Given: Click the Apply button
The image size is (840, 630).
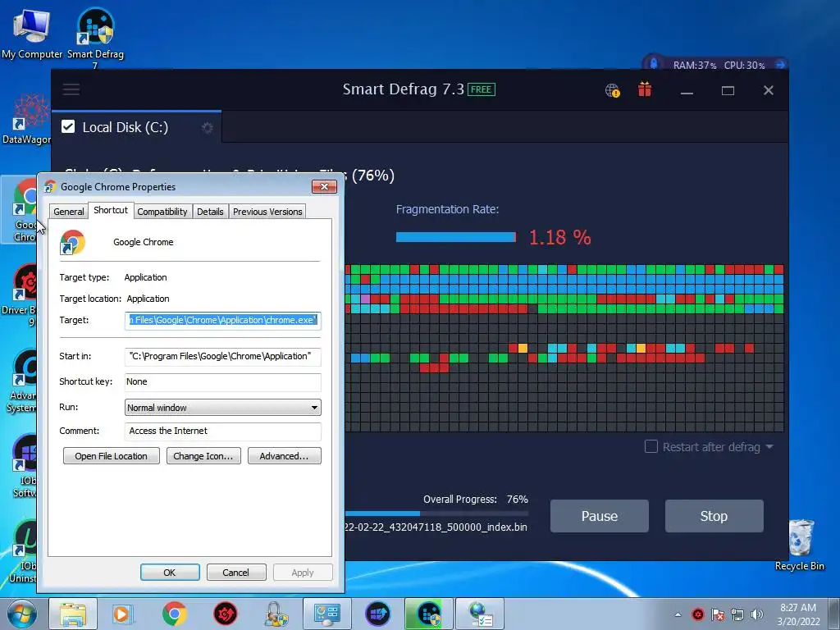Looking at the screenshot, I should click(x=303, y=572).
